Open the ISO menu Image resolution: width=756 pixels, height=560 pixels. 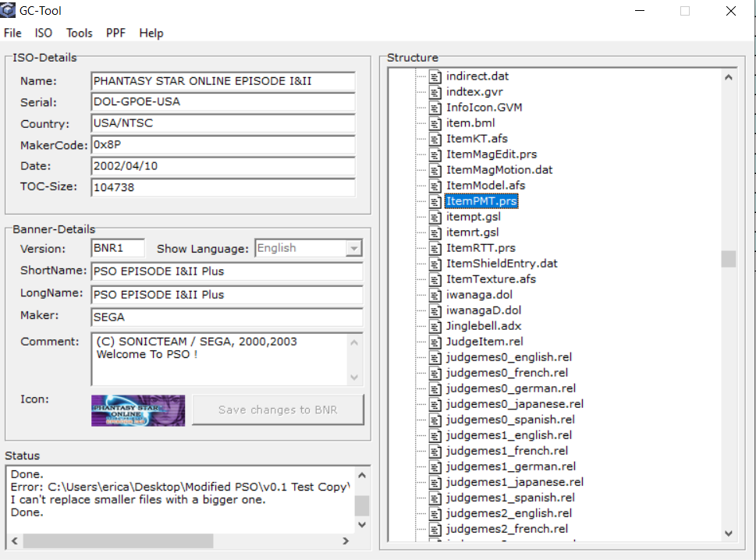(44, 33)
